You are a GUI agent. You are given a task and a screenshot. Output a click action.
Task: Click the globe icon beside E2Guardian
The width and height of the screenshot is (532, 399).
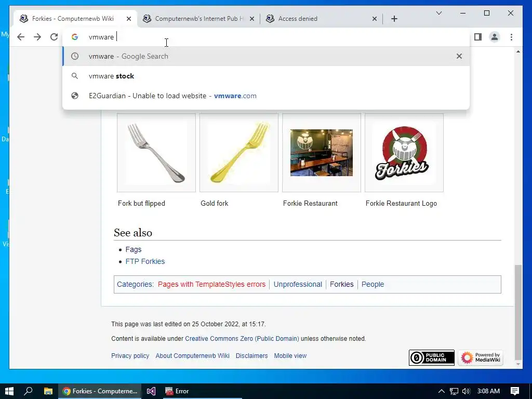pos(75,96)
